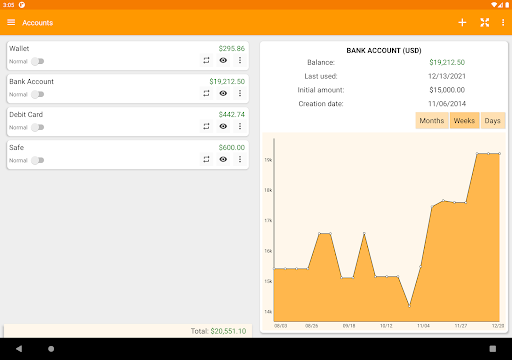This screenshot has width=512, height=360.
Task: Switch the Normal toggle on Bank Account
Action: tap(38, 94)
